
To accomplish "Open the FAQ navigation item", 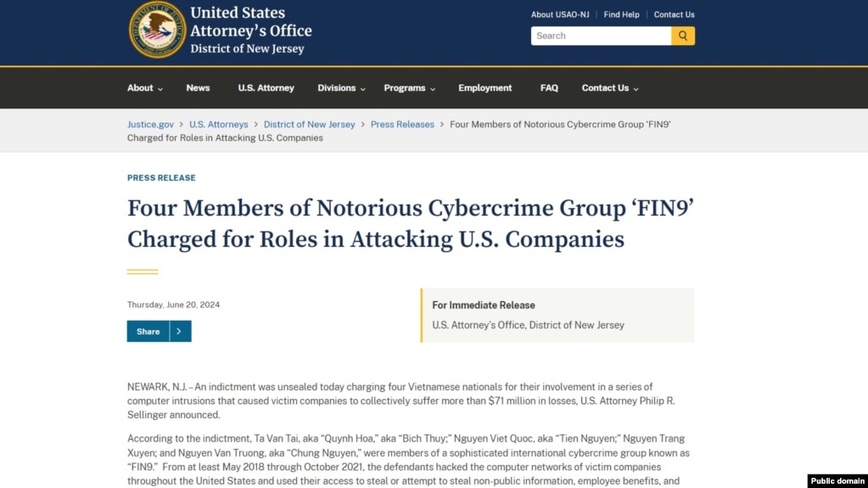I will pos(549,88).
